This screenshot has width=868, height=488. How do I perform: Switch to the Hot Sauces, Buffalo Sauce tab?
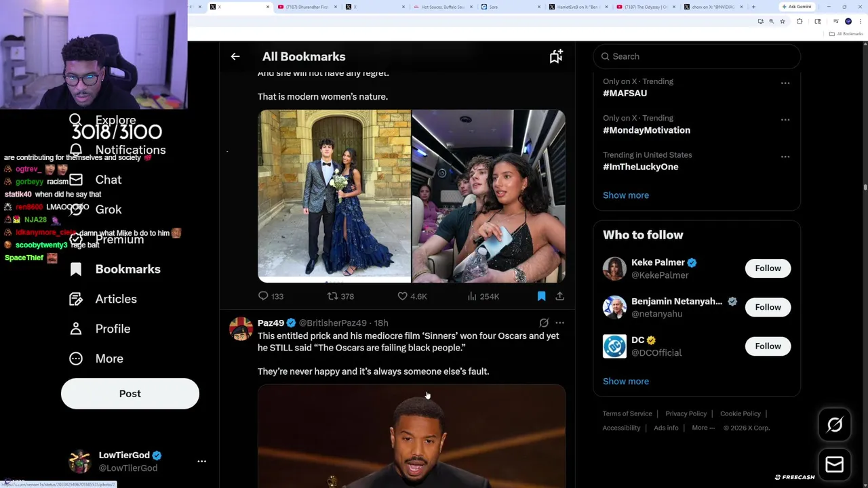[442, 7]
